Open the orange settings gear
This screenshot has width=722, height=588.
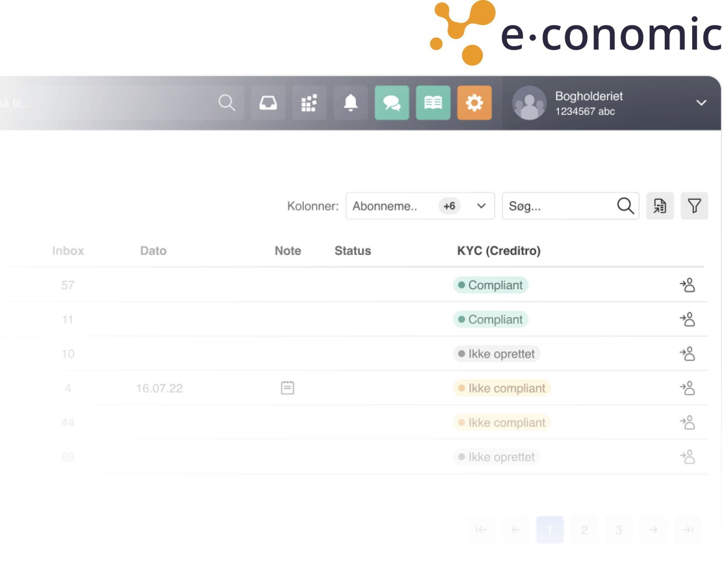click(474, 102)
